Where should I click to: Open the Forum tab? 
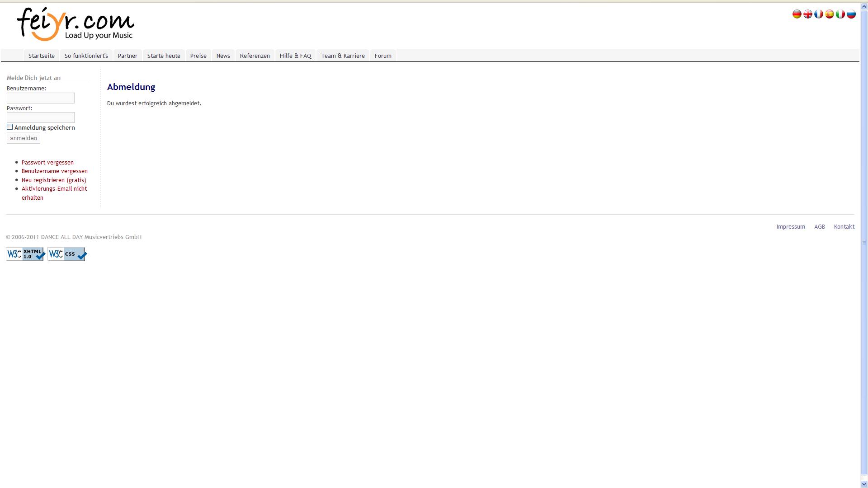coord(382,56)
